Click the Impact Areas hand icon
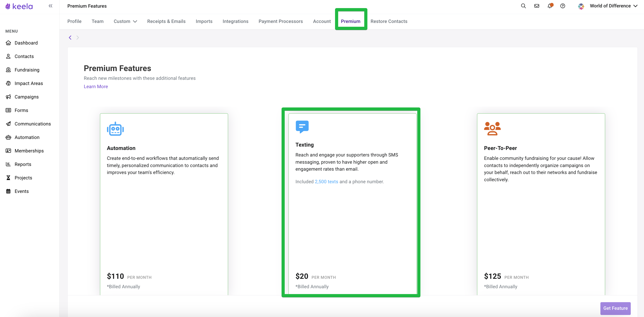 tap(8, 83)
